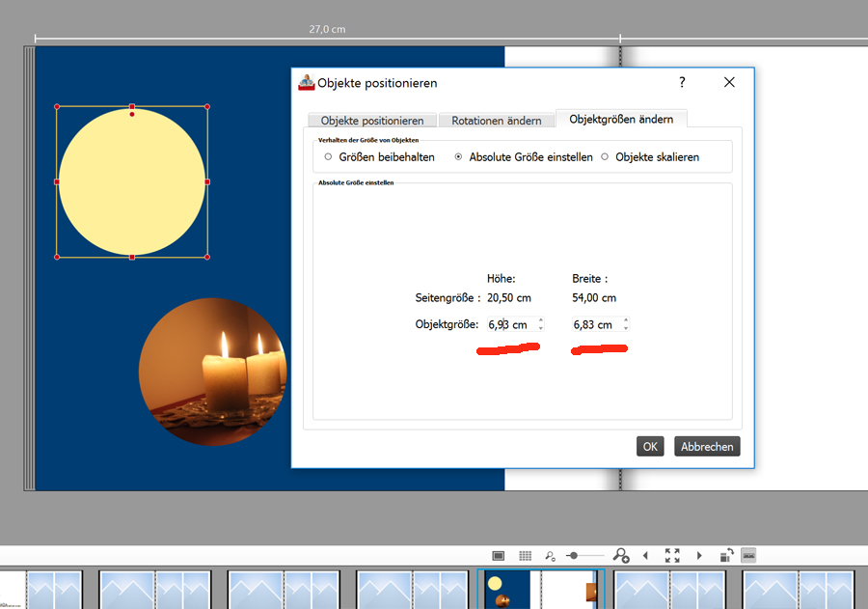The height and width of the screenshot is (609, 868).
Task: Select 'Absolute Größe einstellen' radio option
Action: click(458, 156)
